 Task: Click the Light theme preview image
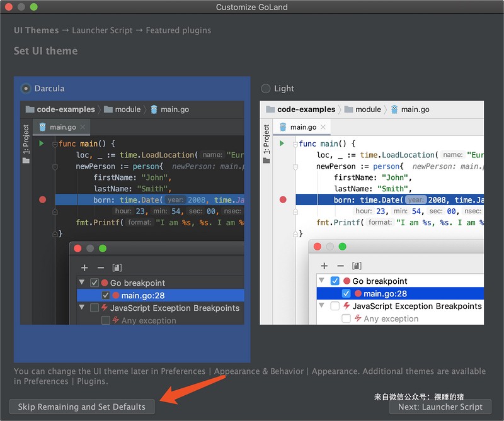tap(372, 213)
